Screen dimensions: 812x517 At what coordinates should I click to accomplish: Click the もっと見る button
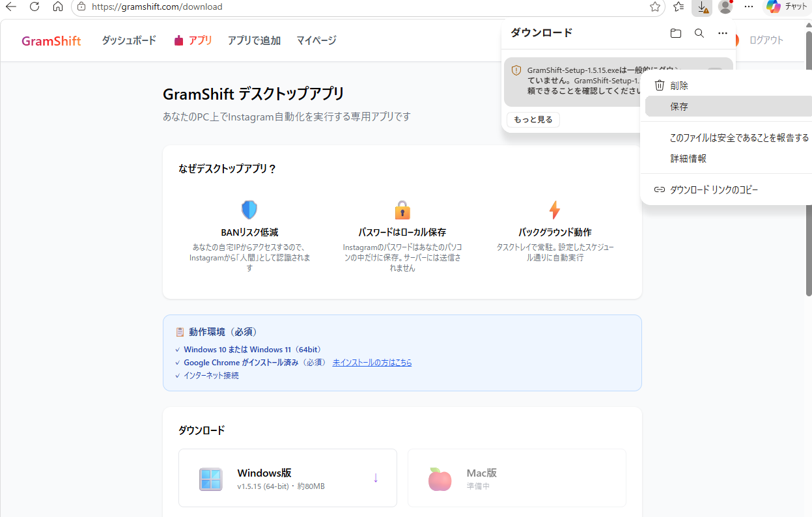[533, 119]
